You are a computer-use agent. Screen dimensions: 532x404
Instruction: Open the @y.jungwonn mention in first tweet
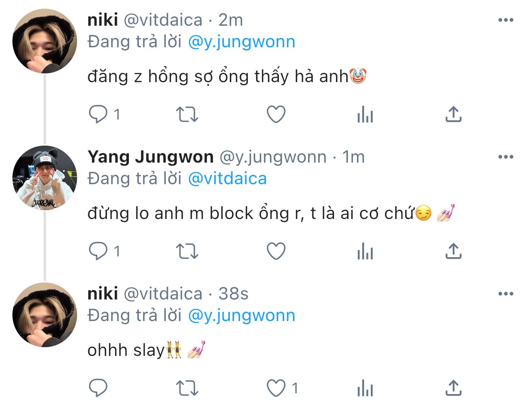pyautogui.click(x=242, y=42)
